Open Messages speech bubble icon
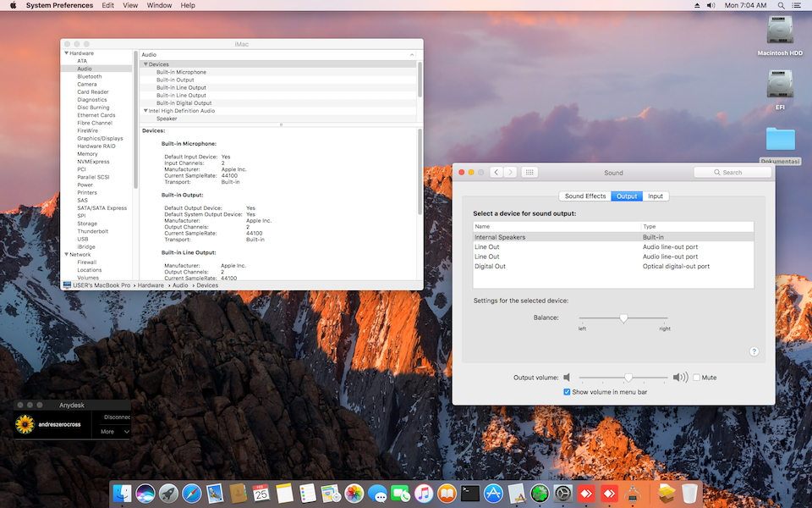The width and height of the screenshot is (812, 508). pyautogui.click(x=377, y=494)
